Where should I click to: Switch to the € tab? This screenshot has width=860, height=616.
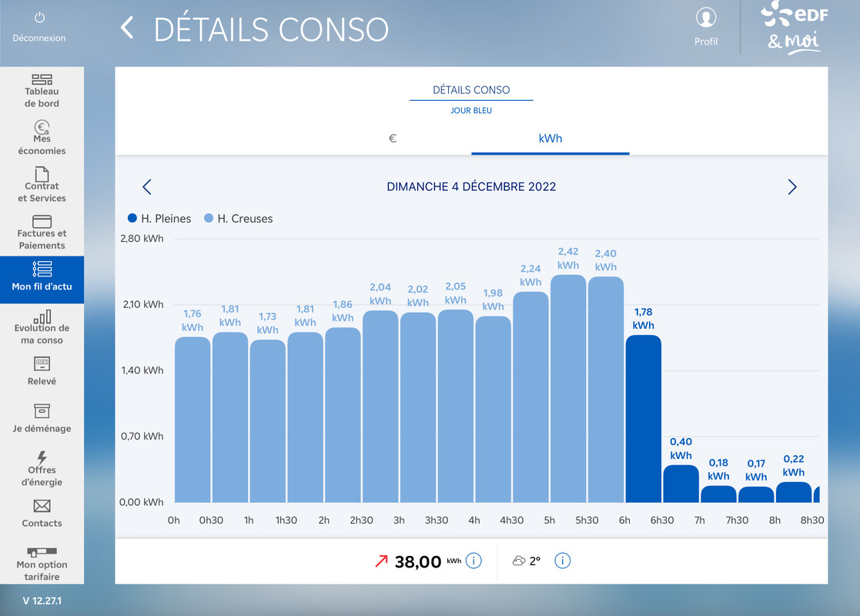(392, 139)
